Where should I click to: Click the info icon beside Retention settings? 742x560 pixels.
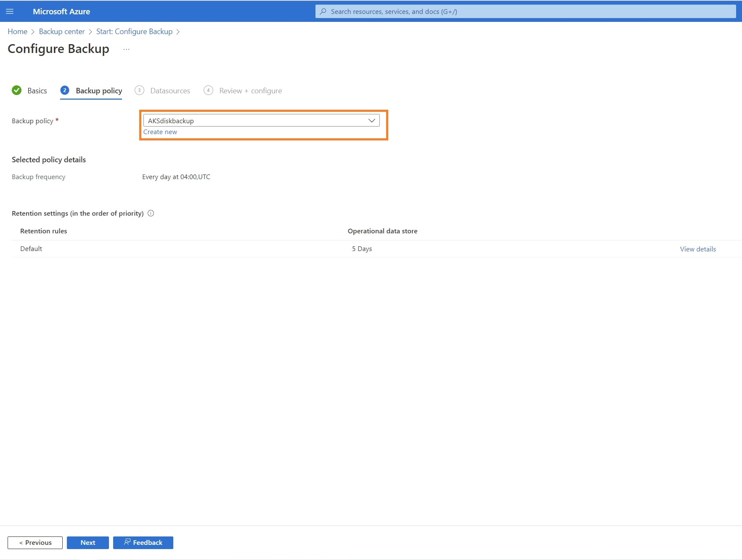[151, 213]
